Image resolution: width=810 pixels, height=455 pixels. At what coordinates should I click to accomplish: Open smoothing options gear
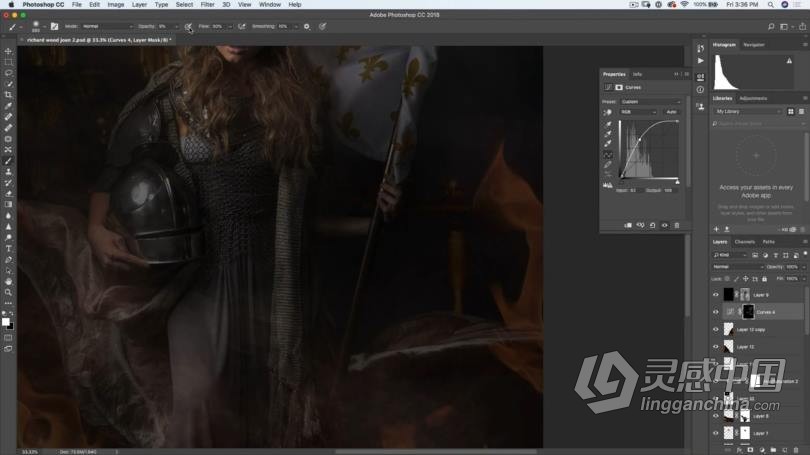pyautogui.click(x=307, y=26)
